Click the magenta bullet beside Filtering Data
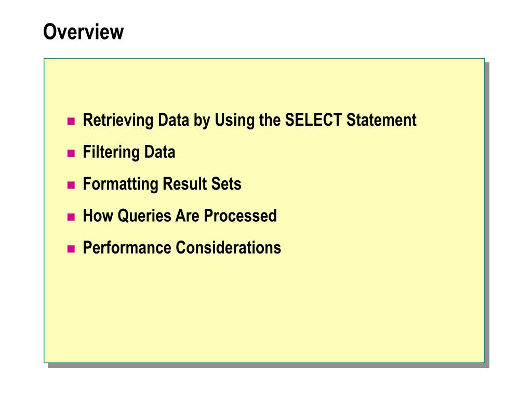Screen dimensions: 532x399 pyautogui.click(x=71, y=153)
